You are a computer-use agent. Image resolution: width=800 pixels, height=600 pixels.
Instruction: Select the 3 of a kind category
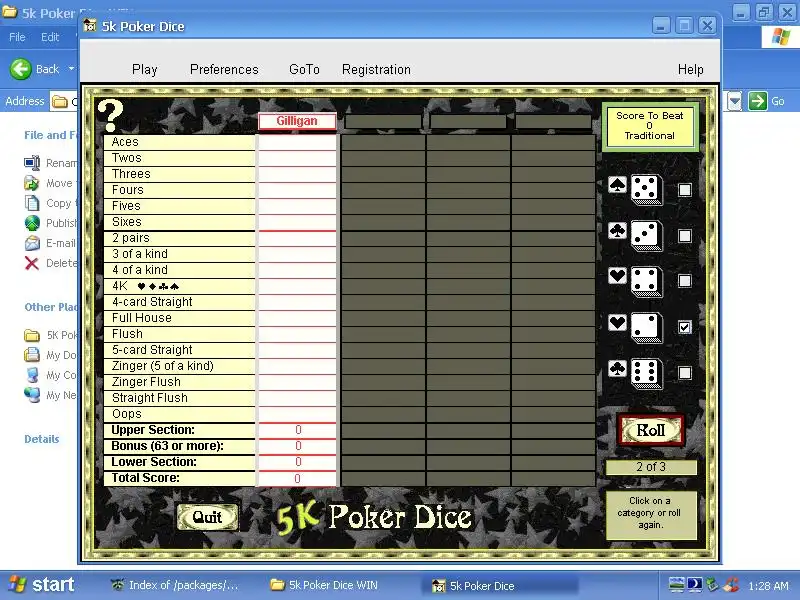click(x=179, y=254)
